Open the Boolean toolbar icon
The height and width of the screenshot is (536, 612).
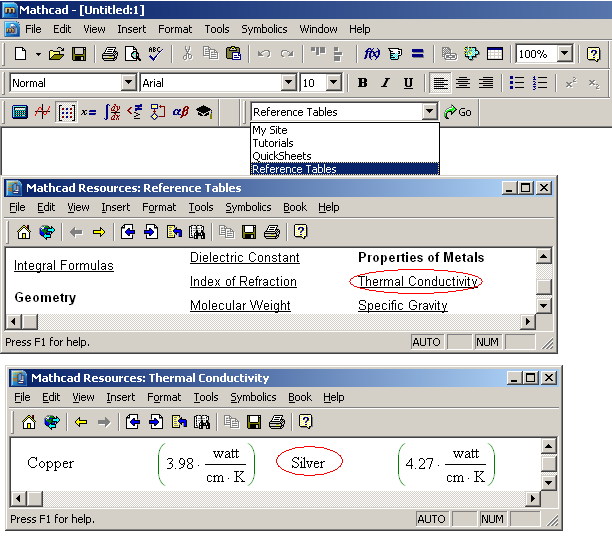135,112
